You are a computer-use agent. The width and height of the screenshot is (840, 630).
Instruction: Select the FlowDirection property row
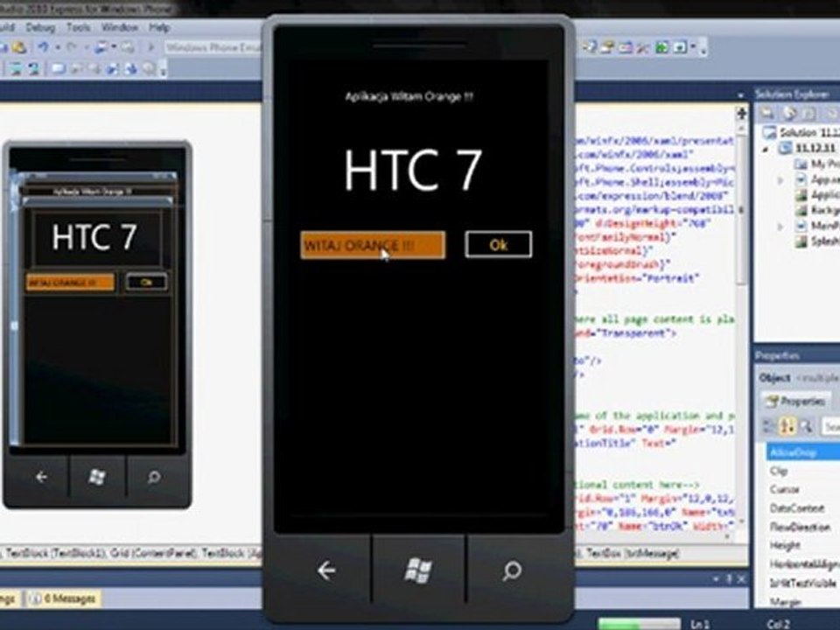(803, 527)
